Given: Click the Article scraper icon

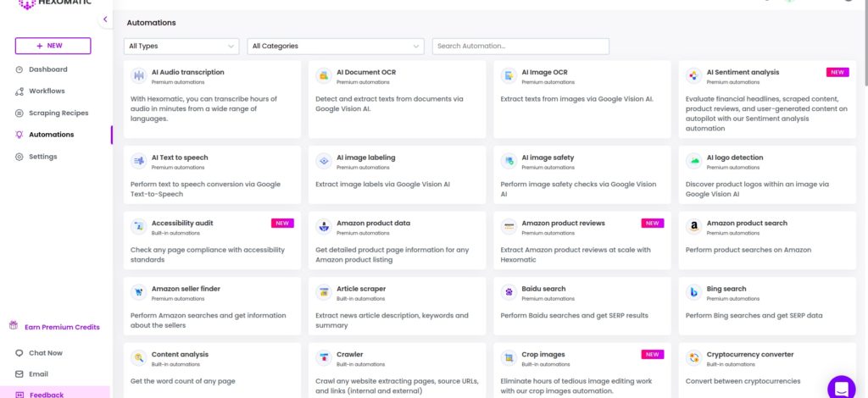Looking at the screenshot, I should click(x=323, y=292).
